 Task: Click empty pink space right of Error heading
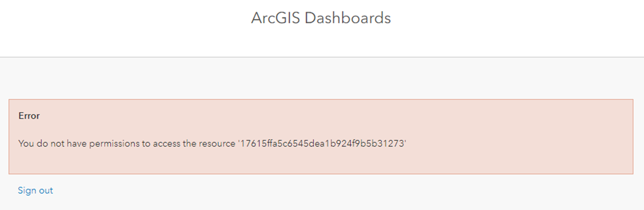(x=296, y=116)
